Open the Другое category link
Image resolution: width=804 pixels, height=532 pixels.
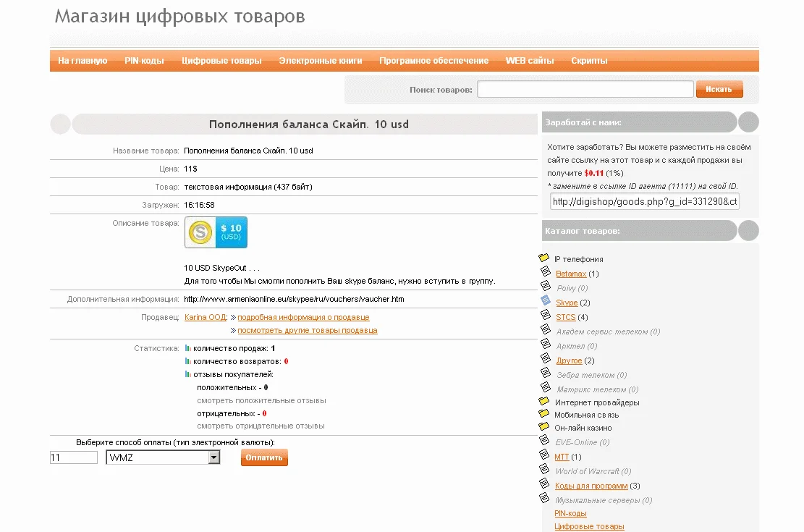[x=569, y=360]
